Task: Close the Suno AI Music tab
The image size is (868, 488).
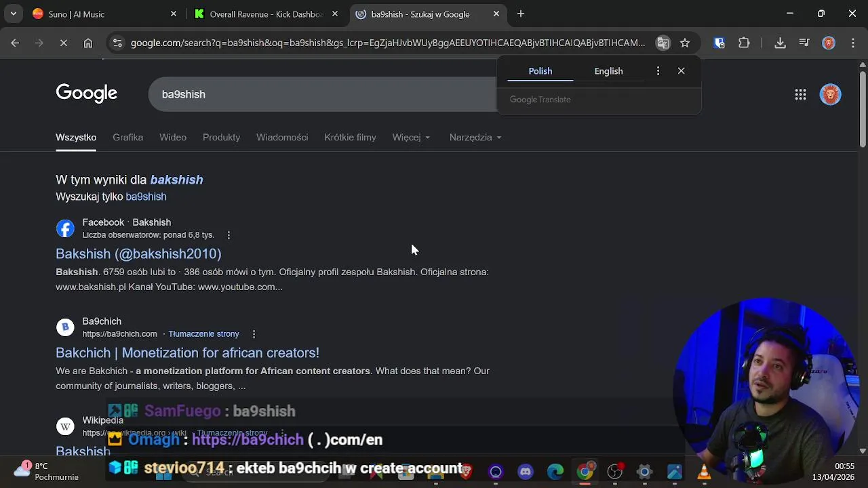Action: (174, 14)
